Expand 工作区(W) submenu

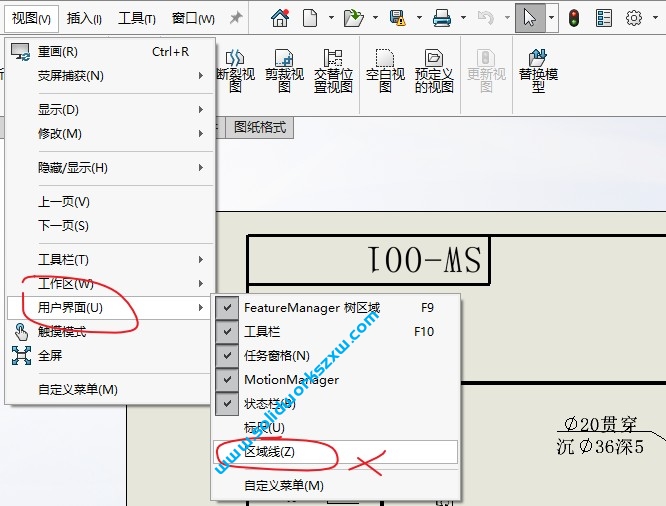[x=110, y=283]
